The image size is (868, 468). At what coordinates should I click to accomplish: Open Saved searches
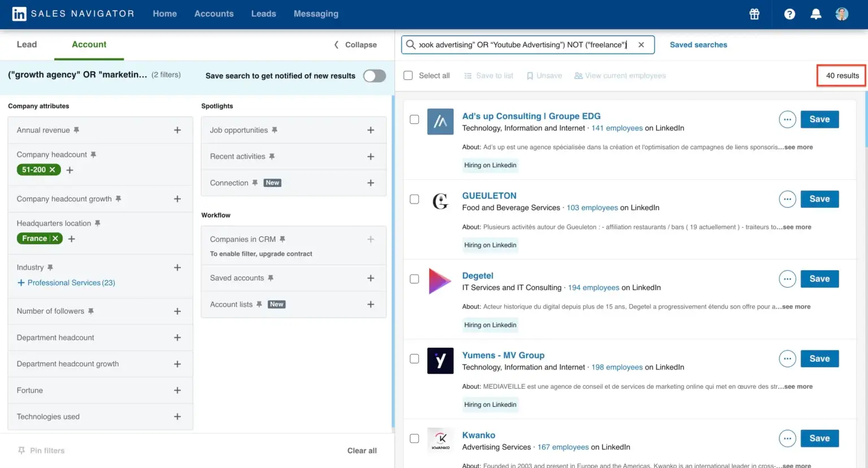click(x=698, y=44)
